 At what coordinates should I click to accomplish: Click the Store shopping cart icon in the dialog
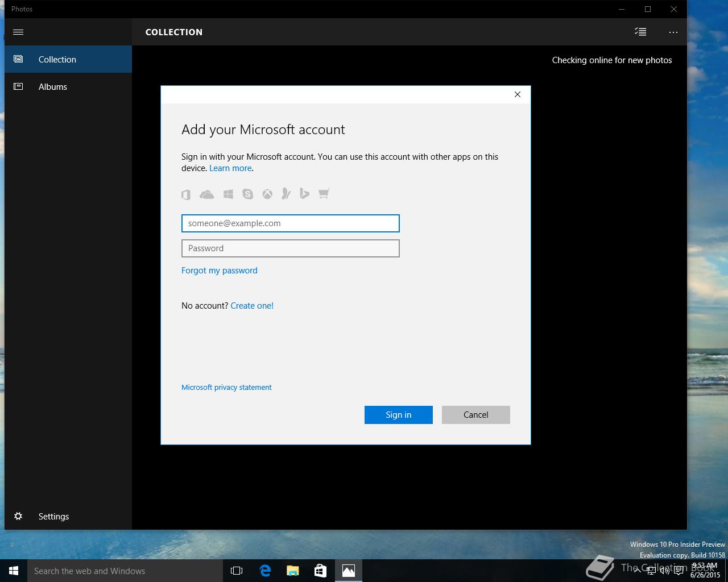(324, 194)
